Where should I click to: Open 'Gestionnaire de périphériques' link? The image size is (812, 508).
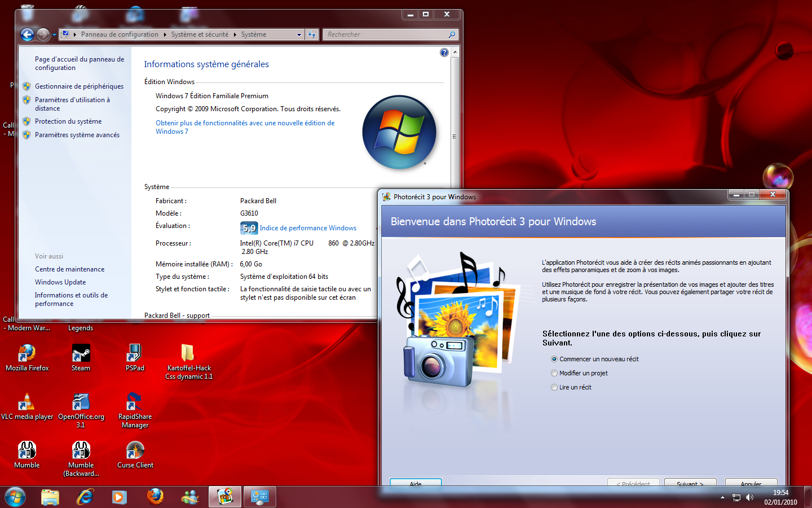pyautogui.click(x=79, y=86)
